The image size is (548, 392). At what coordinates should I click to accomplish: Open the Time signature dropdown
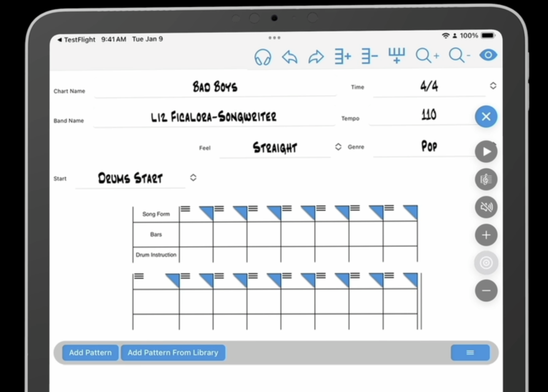(x=493, y=86)
